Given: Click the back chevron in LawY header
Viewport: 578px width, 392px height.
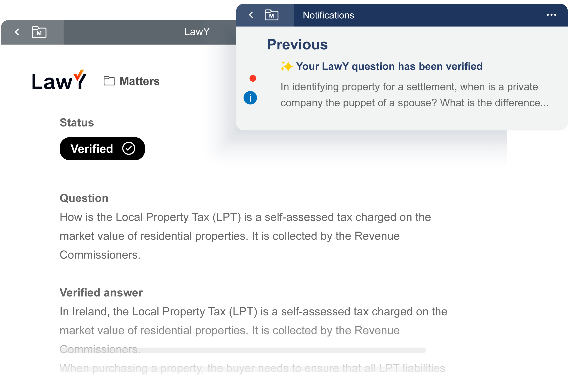Looking at the screenshot, I should point(17,32).
